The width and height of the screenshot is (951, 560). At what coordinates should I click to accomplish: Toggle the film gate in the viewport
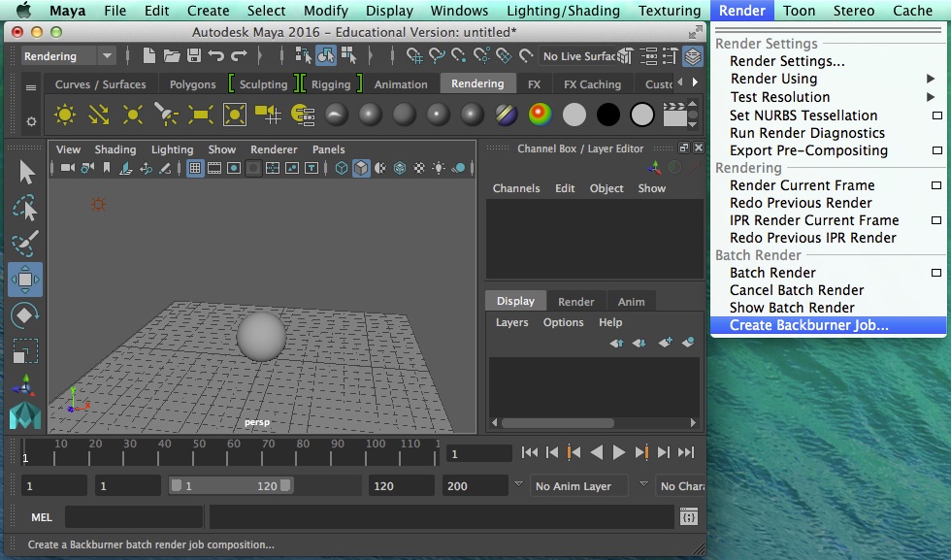pyautogui.click(x=214, y=168)
